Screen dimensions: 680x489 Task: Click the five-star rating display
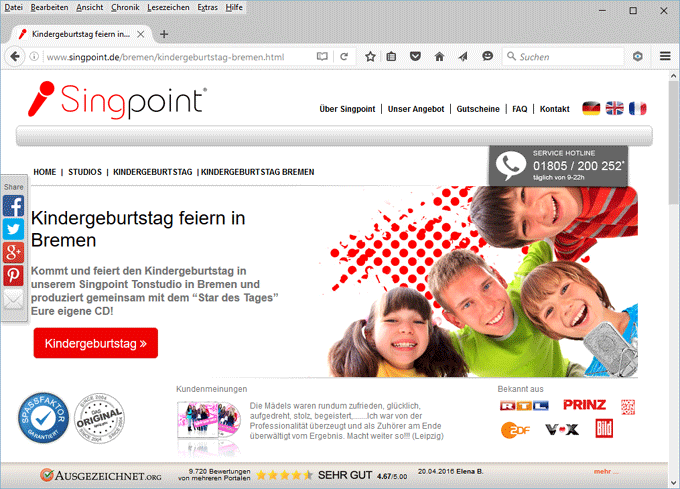pyautogui.click(x=284, y=475)
